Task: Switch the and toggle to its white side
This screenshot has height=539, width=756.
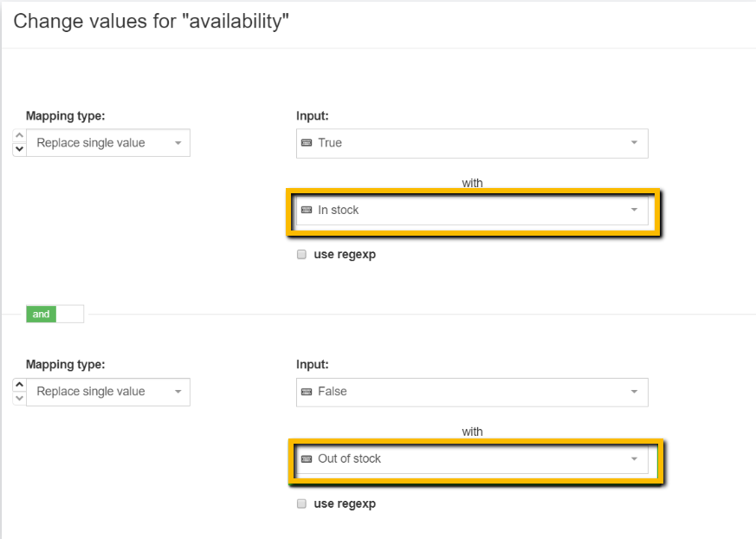Action: [x=70, y=315]
